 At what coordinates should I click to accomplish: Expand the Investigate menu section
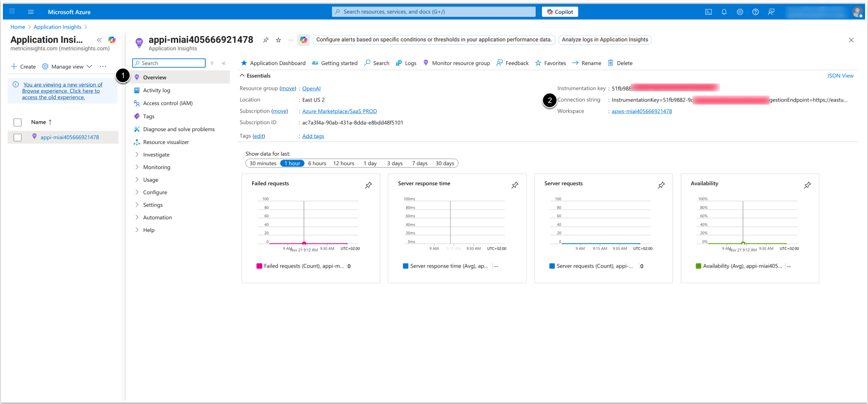tap(156, 154)
